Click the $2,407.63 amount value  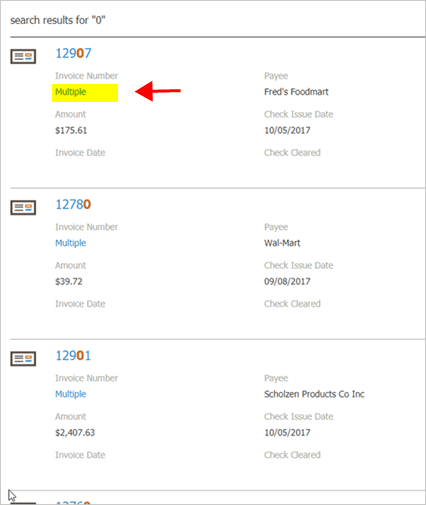pos(75,433)
